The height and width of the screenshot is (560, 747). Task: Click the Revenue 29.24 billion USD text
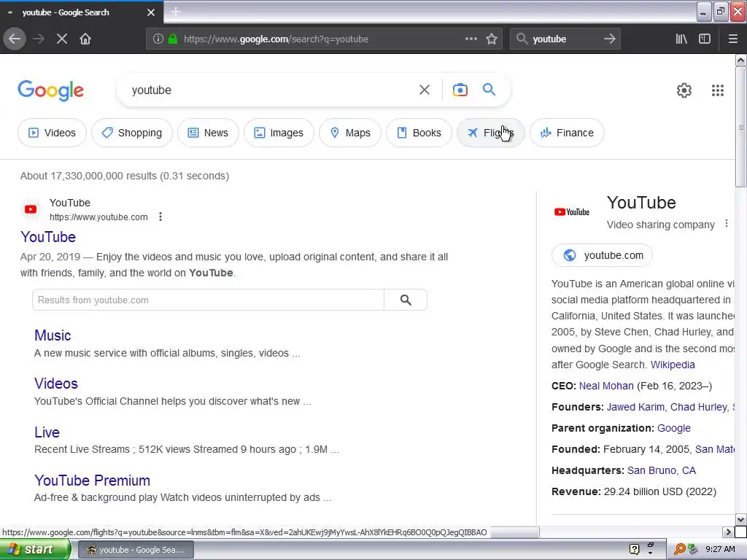point(634,491)
